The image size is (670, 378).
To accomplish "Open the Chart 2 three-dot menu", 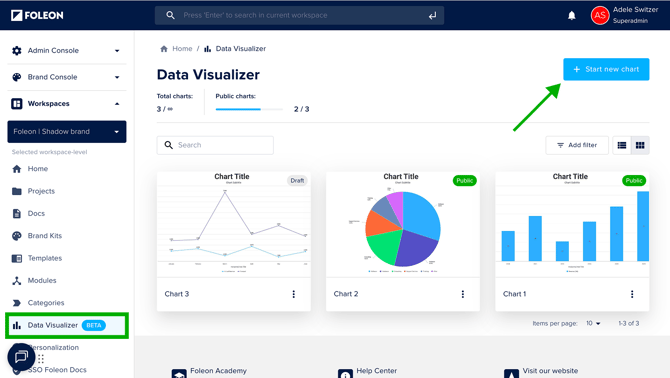I will (463, 294).
